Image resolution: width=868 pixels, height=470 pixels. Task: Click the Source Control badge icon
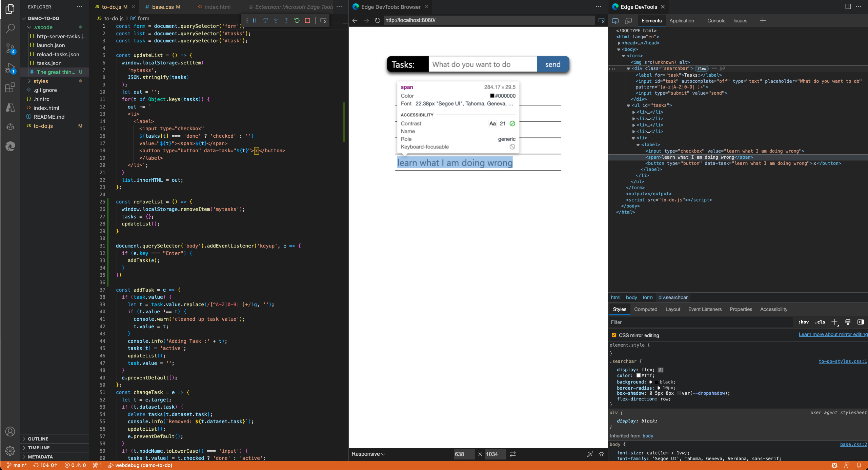click(11, 52)
